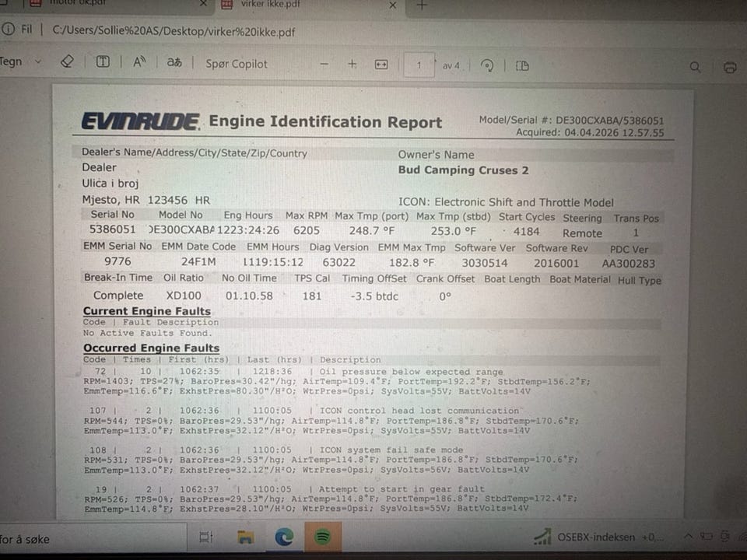Click the Oil Ratio value XD100
This screenshot has width=747, height=560.
[184, 296]
